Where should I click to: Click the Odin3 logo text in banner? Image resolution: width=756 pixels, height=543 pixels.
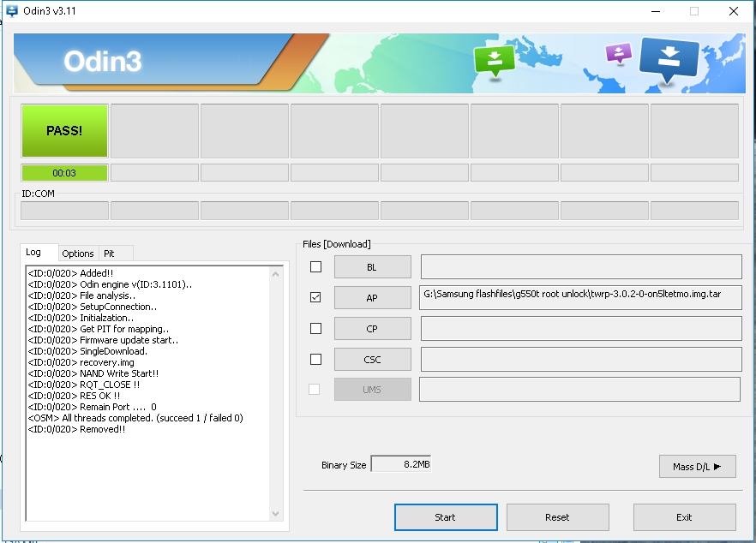click(103, 61)
